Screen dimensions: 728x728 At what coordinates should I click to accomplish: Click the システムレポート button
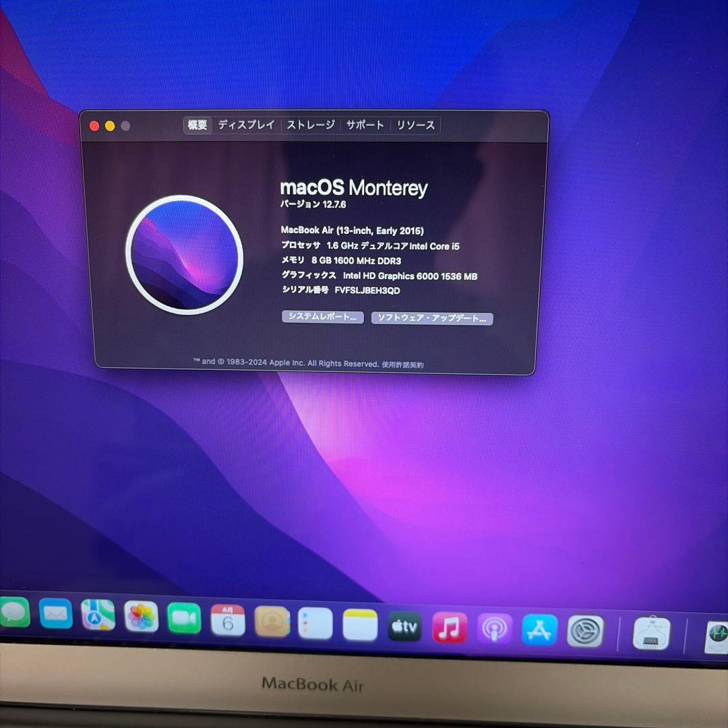(x=322, y=317)
